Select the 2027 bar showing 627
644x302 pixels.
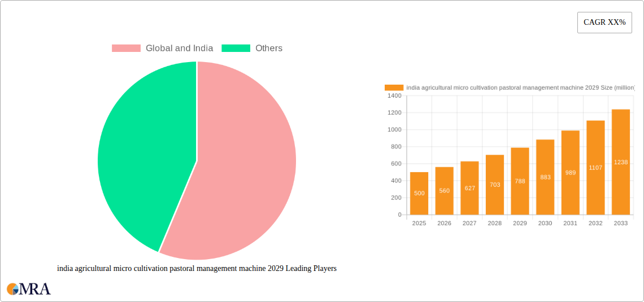pos(469,188)
